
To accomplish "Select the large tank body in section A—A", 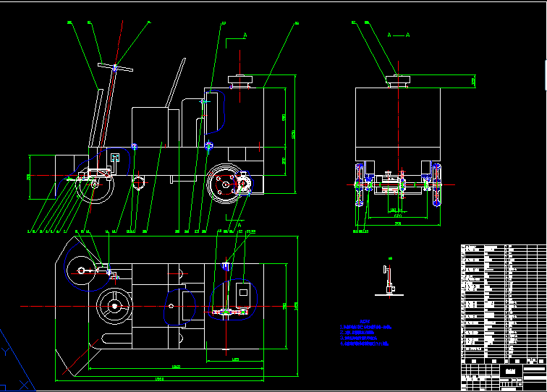I will pyautogui.click(x=397, y=122).
